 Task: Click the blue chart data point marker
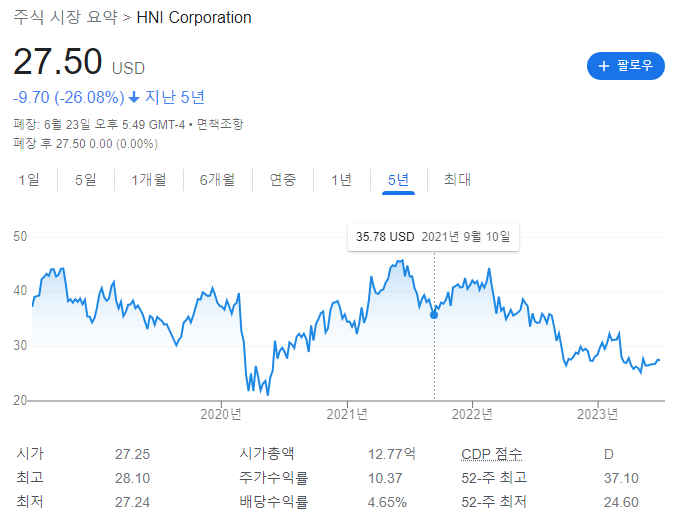(434, 315)
